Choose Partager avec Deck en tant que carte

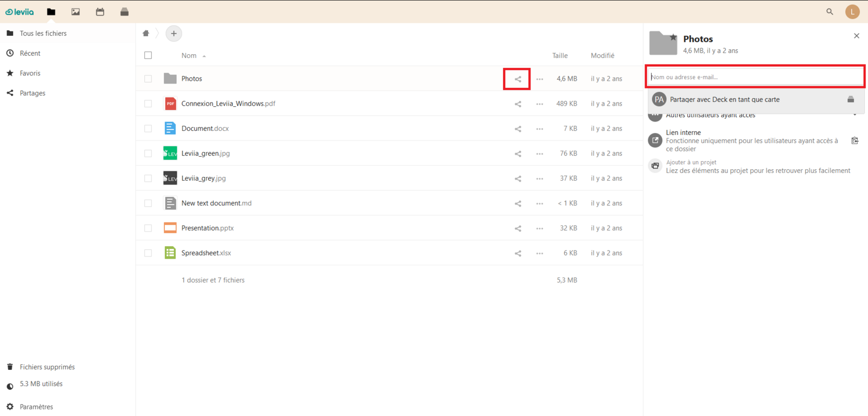(x=756, y=100)
